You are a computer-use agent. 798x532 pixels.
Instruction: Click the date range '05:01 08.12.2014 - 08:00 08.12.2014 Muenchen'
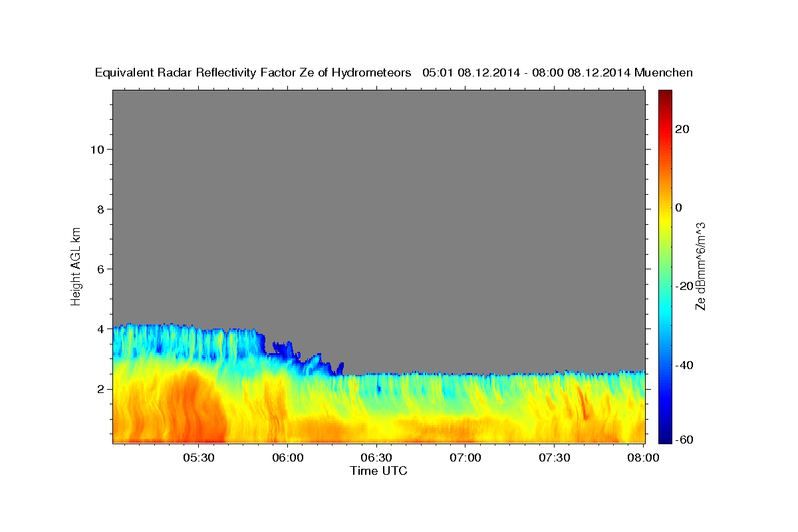(558, 73)
